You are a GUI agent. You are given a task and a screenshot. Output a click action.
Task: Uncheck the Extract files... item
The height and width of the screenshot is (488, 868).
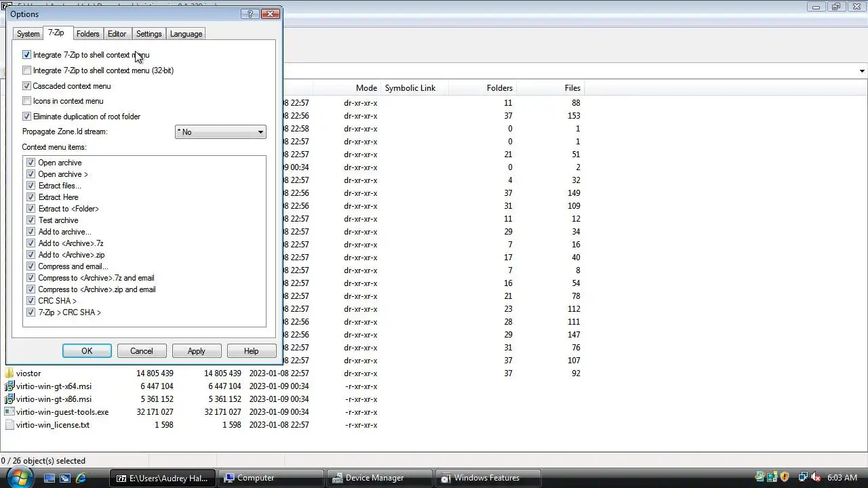tap(31, 186)
